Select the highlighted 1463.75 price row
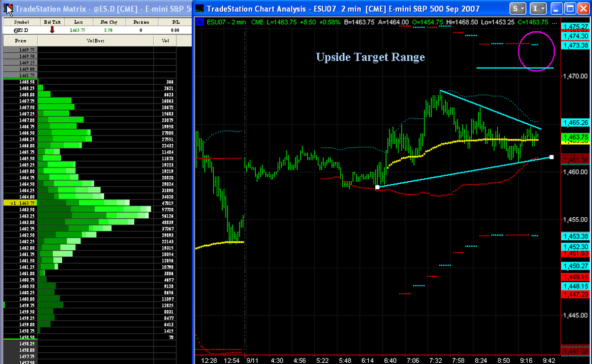Screen dimensions: 592x364 (x=20, y=203)
